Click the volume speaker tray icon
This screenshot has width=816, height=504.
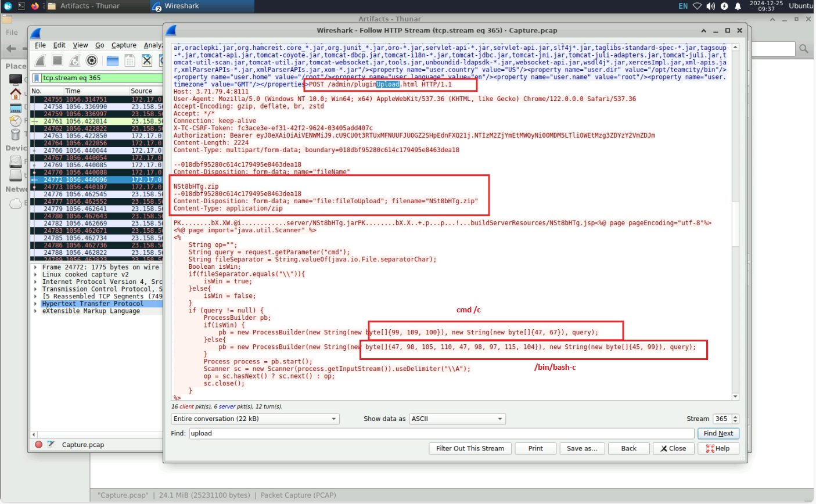pyautogui.click(x=711, y=6)
